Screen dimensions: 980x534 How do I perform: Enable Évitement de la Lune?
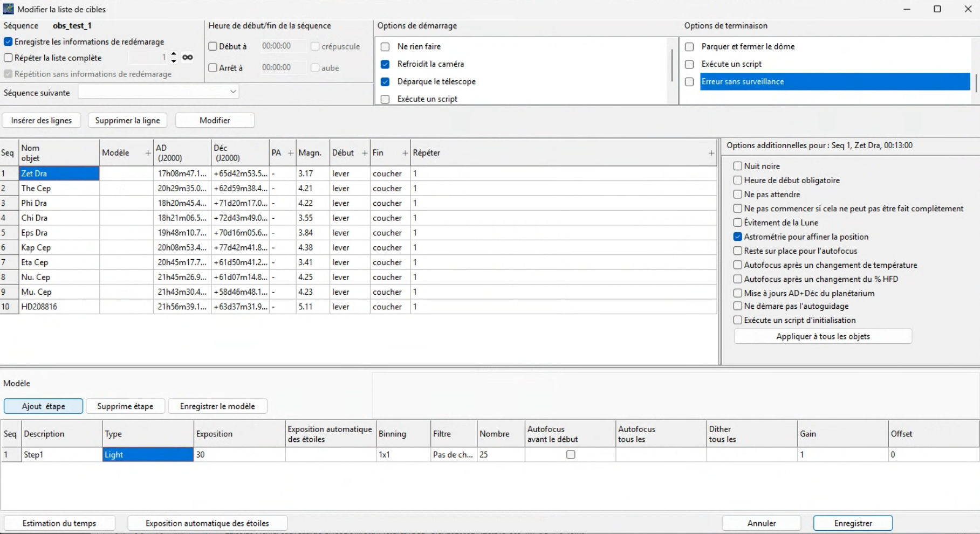738,223
